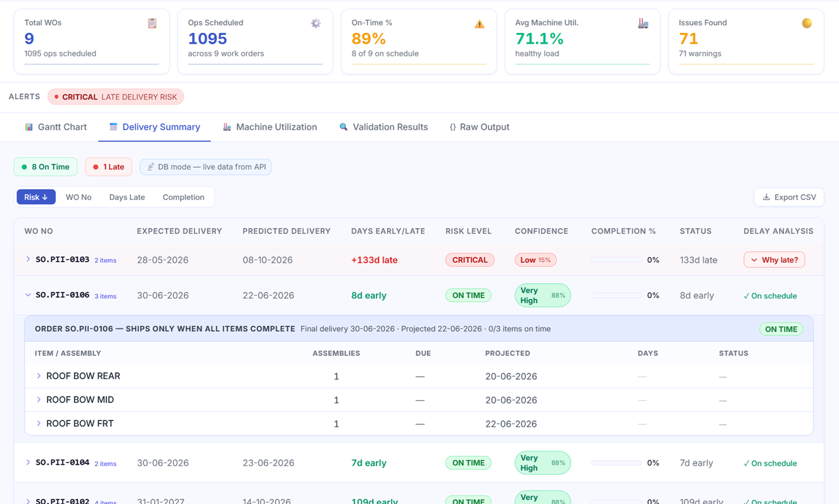Viewport: 839px width, 504px height.
Task: Click the Very High 88% badge for SO.PII-0104
Action: (542, 463)
